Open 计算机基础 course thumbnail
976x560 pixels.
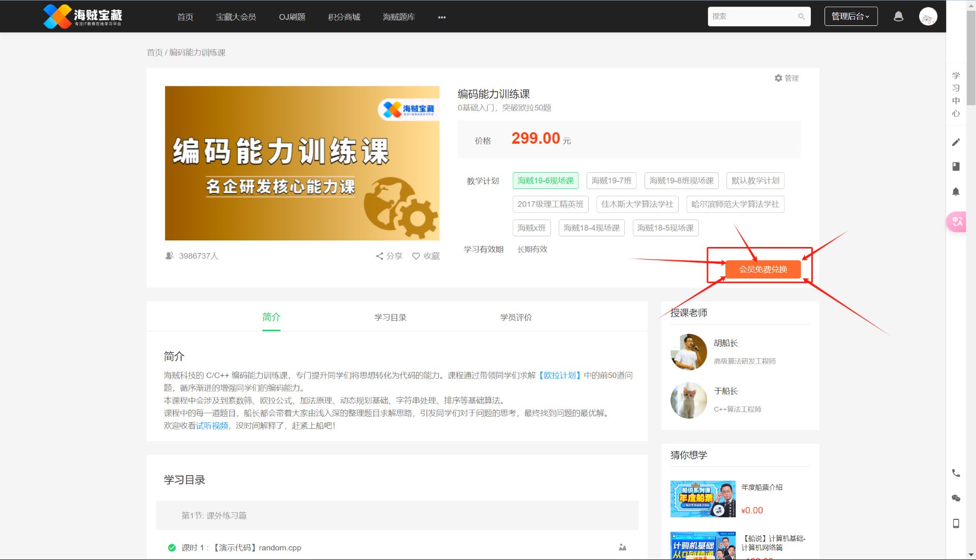point(703,546)
